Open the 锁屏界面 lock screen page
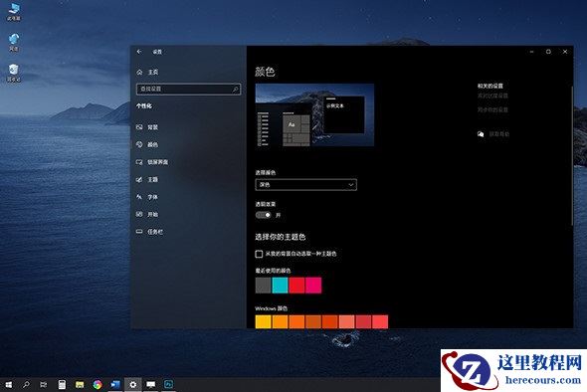 coord(152,162)
